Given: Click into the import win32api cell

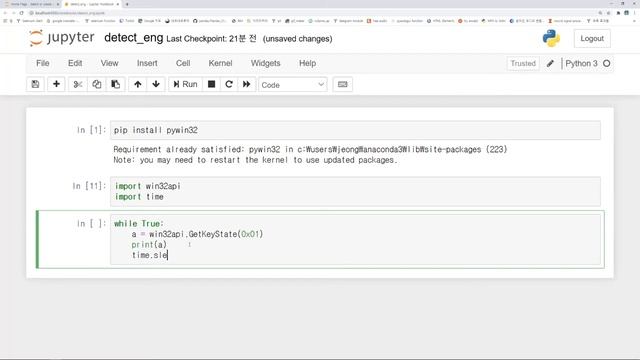Looking at the screenshot, I should tap(355, 191).
